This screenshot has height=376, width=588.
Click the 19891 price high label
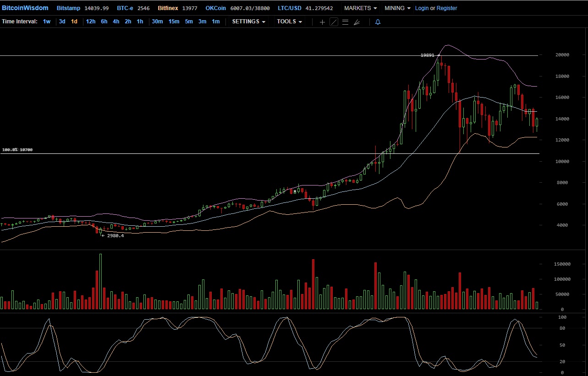[427, 55]
